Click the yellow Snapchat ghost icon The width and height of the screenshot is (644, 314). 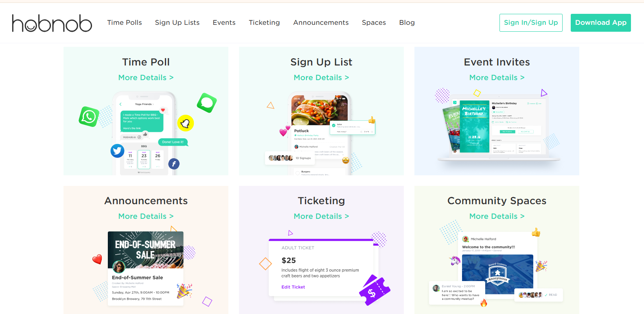coord(185,123)
